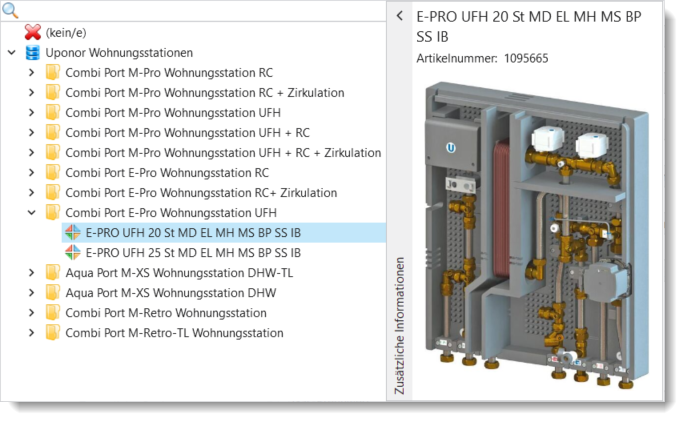The height and width of the screenshot is (422, 685).
Task: Expand Combi Port M-Pro Wohnungsstation RC
Action: (x=31, y=73)
